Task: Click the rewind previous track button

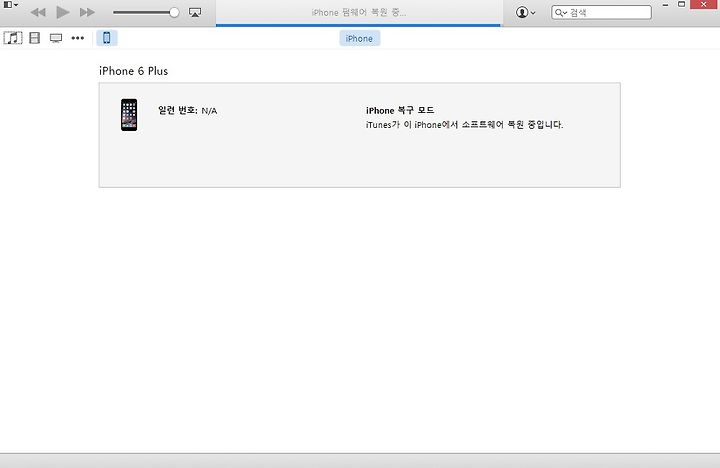Action: pos(38,12)
